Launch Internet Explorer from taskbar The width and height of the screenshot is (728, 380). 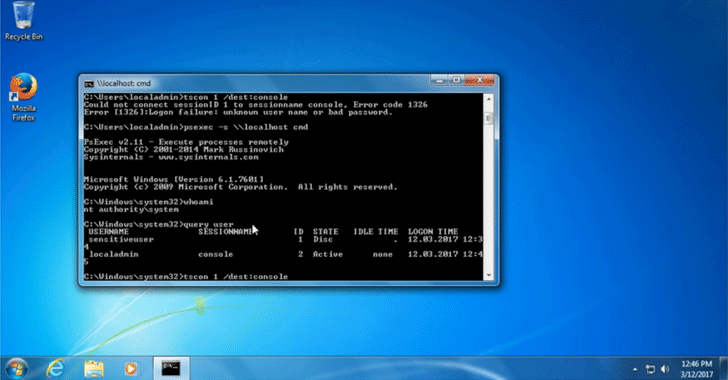[55, 369]
